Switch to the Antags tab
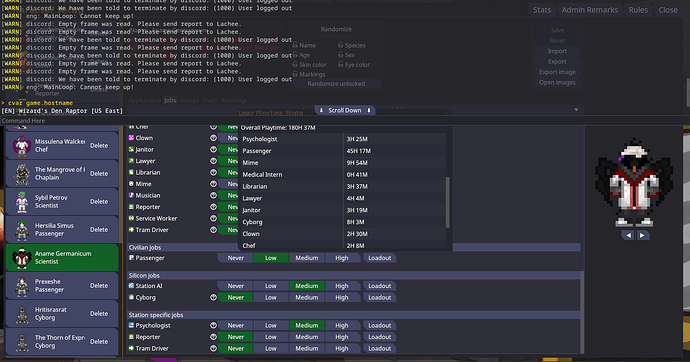Image resolution: width=690 pixels, height=362 pixels. click(x=189, y=100)
